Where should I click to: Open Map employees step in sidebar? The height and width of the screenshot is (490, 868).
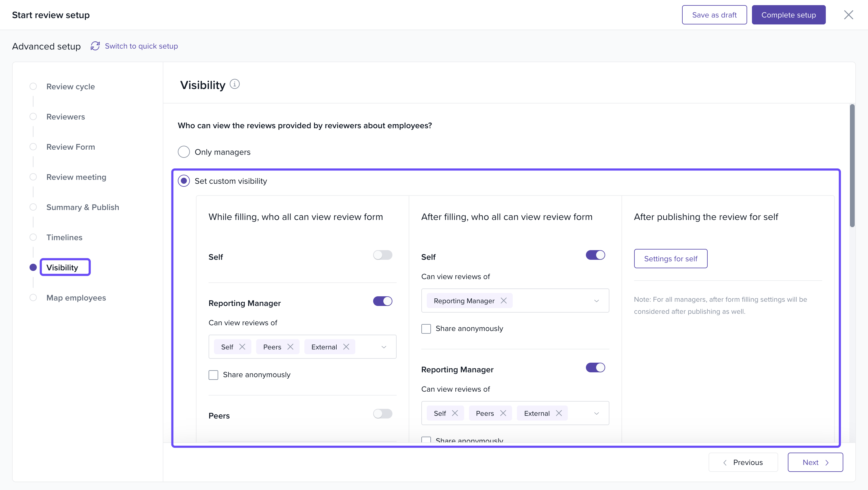[76, 297]
